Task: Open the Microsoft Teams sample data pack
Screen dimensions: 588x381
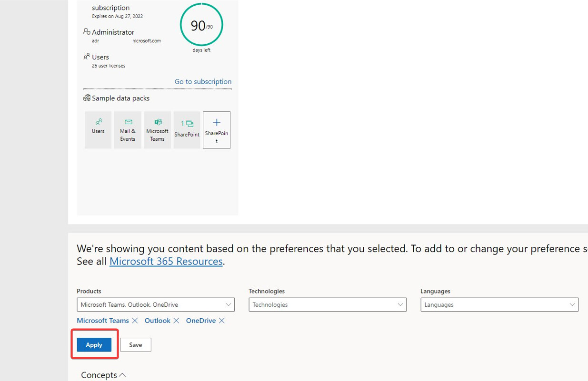Action: coord(157,130)
